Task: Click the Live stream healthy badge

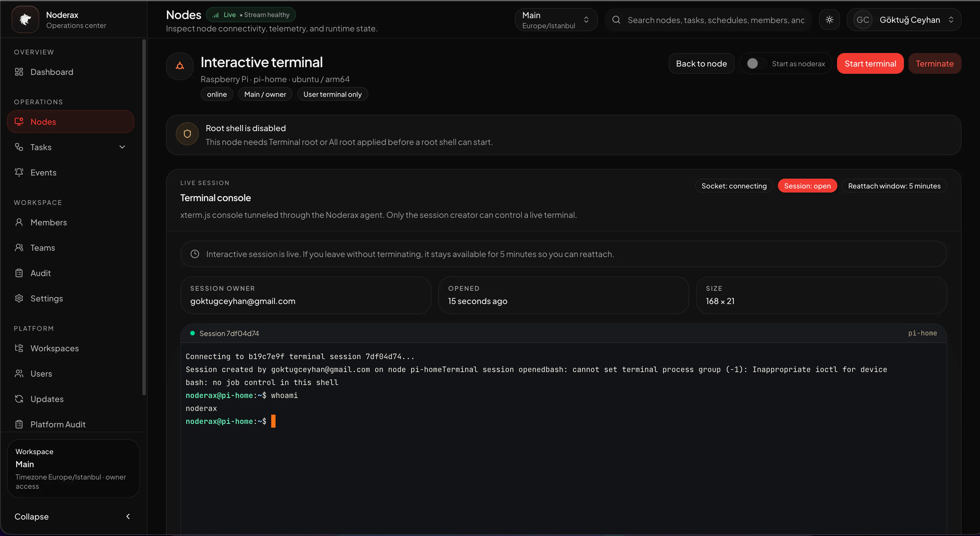Action: (x=251, y=15)
